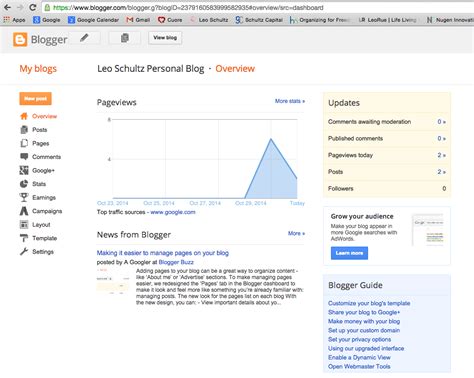Viewport: 474px width, 378px height.
Task: Open the Comments sidebar label
Action: (x=46, y=157)
